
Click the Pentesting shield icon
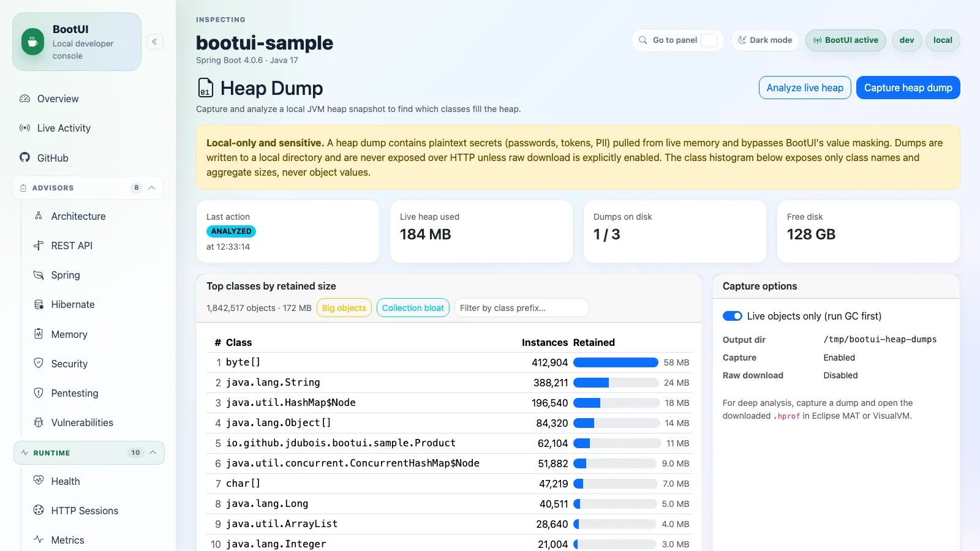pos(39,392)
